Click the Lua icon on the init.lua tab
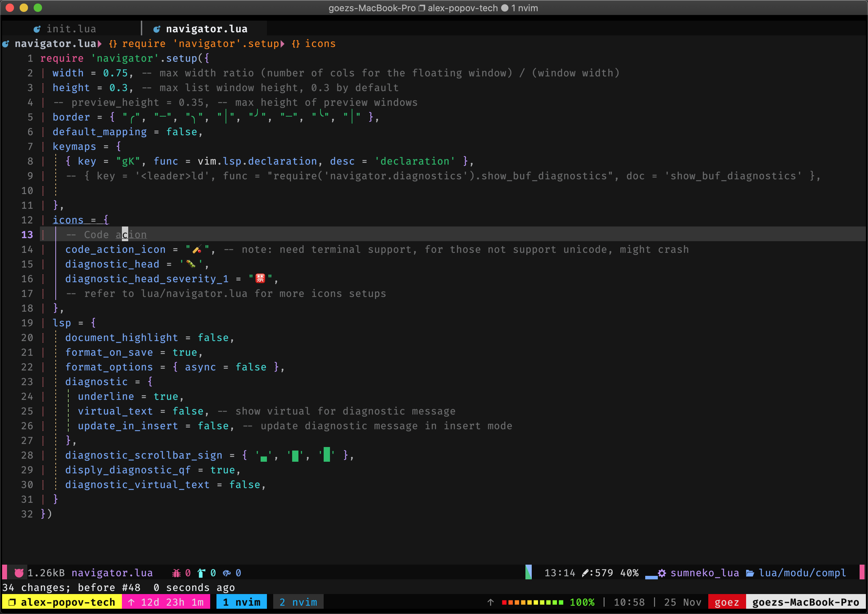The image size is (868, 614). (37, 28)
